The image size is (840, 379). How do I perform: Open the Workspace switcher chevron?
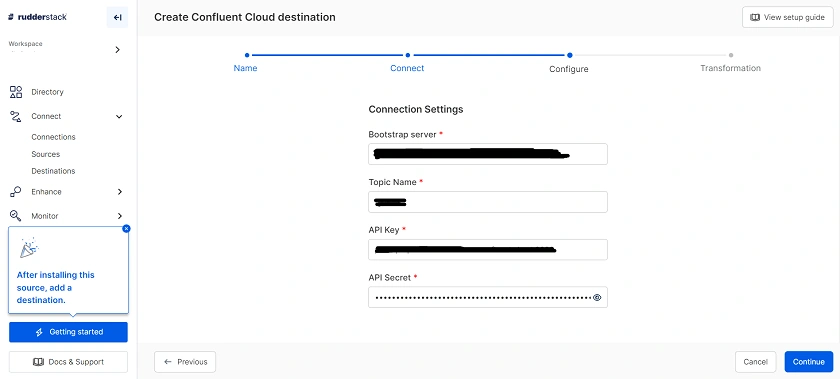click(118, 50)
